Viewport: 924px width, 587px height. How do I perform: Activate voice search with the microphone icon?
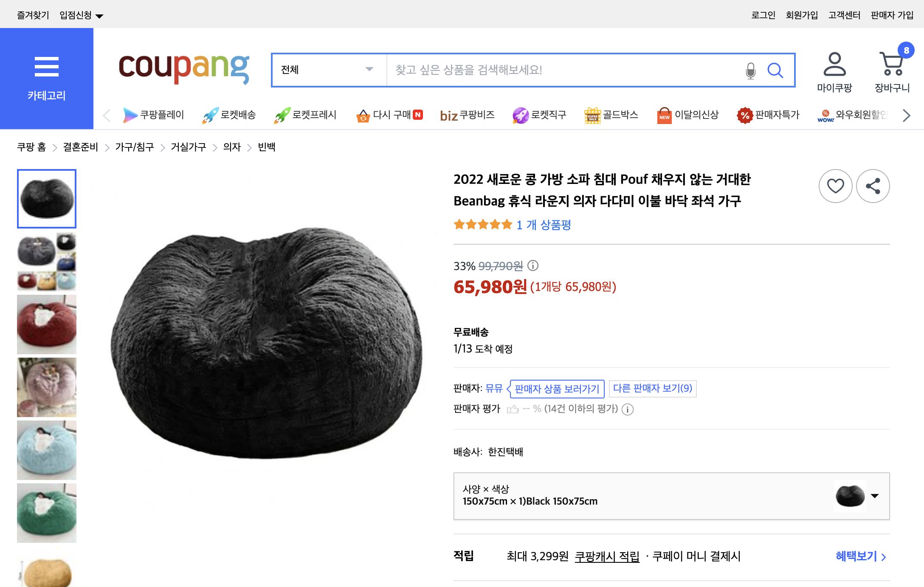(750, 70)
